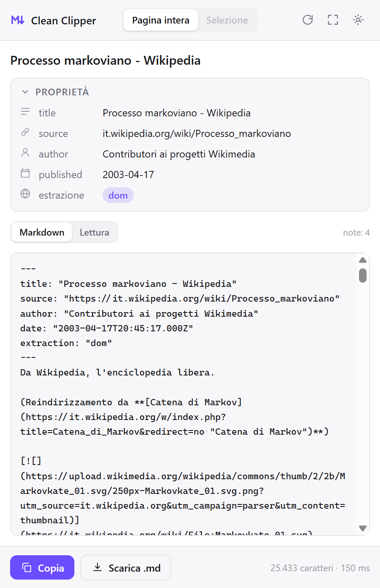
Task: Click the markdown scrollbar thumb
Action: tap(363, 276)
